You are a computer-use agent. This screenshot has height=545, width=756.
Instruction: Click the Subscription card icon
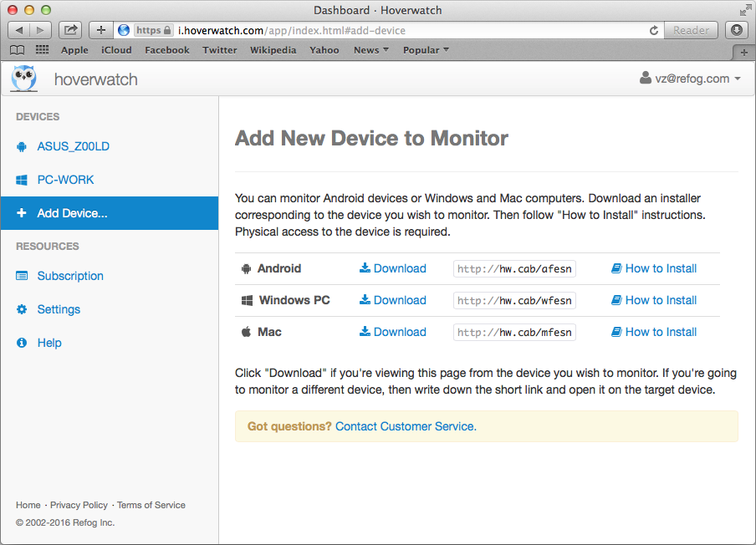click(x=22, y=276)
